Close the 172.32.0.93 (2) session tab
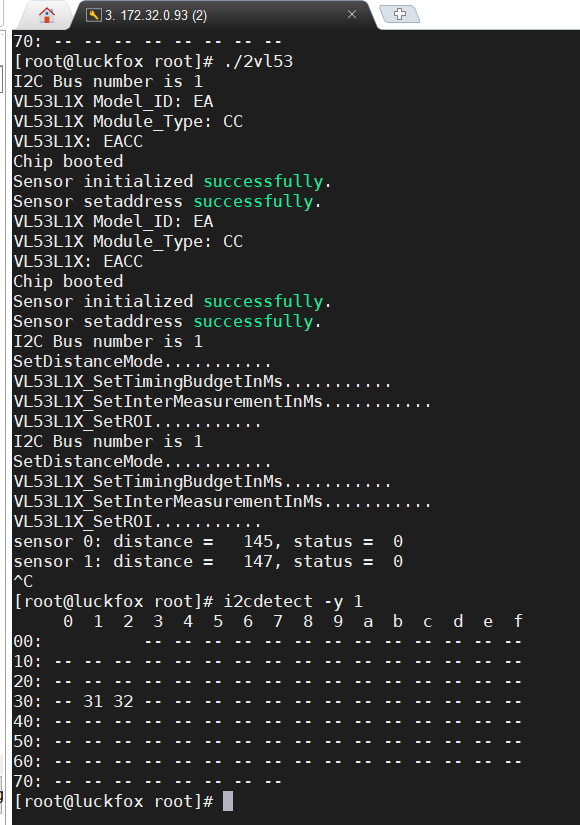Viewport: 580px width, 825px height. point(352,15)
